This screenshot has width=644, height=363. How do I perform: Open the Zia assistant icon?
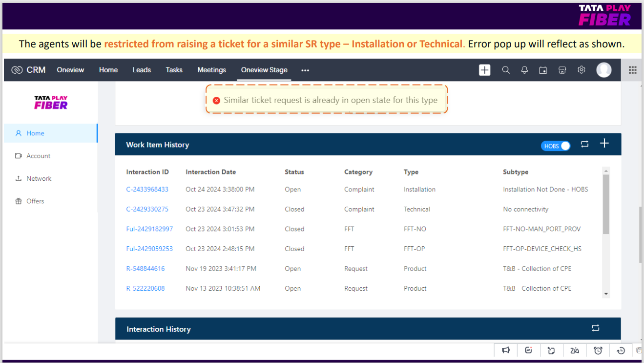click(x=575, y=350)
